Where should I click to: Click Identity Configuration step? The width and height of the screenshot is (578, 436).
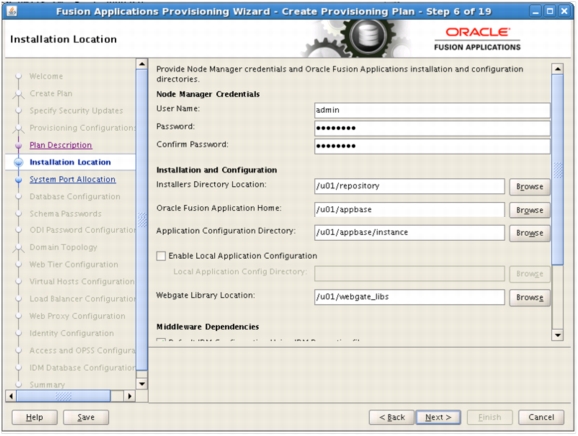point(72,333)
